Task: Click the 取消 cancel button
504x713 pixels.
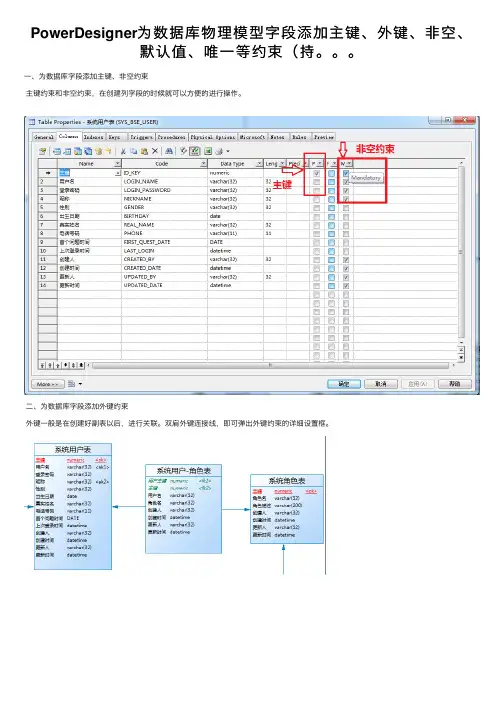Action: point(381,384)
